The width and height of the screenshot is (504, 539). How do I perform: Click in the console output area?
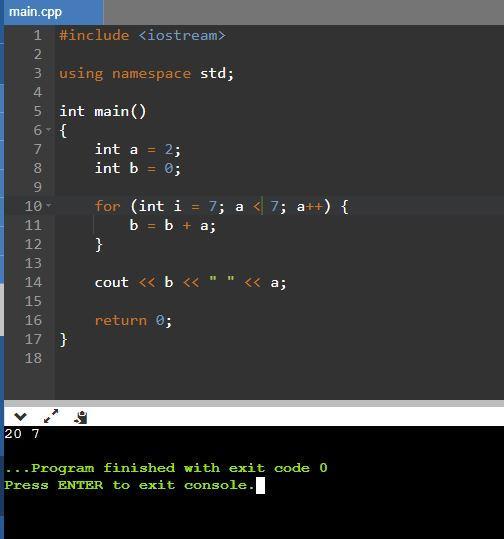coord(254,482)
